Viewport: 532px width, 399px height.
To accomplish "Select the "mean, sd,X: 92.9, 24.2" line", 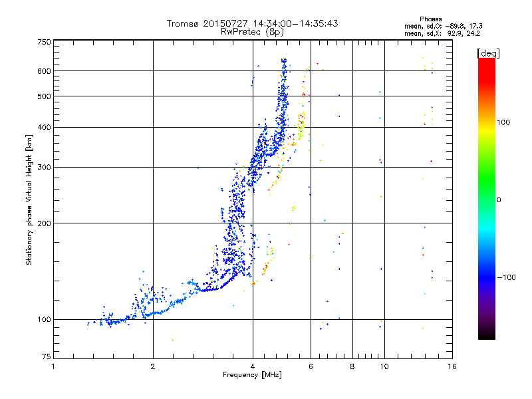I will pos(442,33).
